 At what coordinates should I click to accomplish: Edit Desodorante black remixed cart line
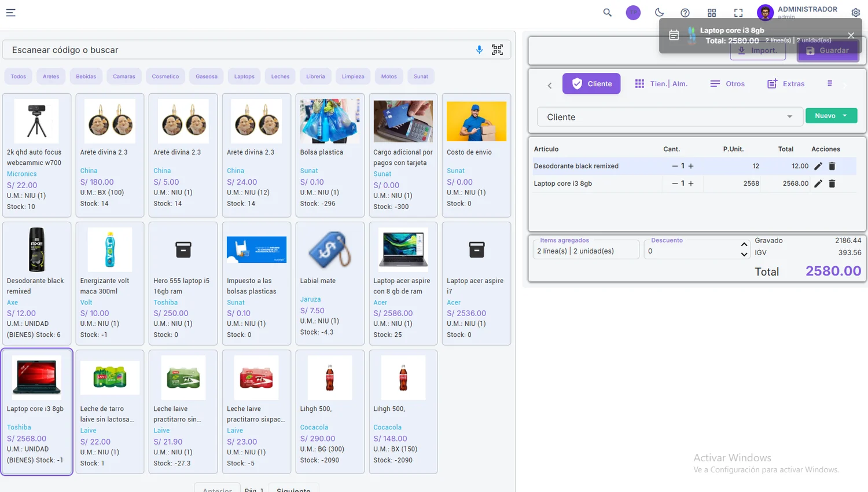pyautogui.click(x=818, y=166)
